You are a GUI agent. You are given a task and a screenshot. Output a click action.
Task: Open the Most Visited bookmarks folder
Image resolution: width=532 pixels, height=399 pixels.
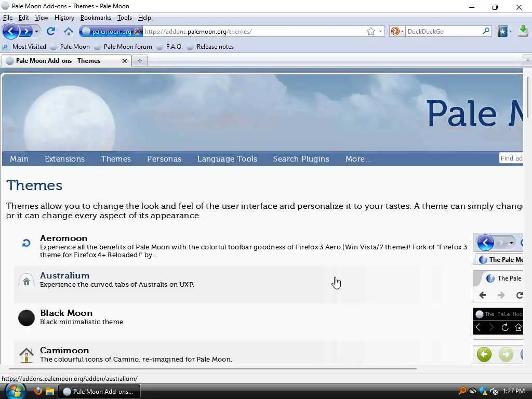click(x=24, y=47)
